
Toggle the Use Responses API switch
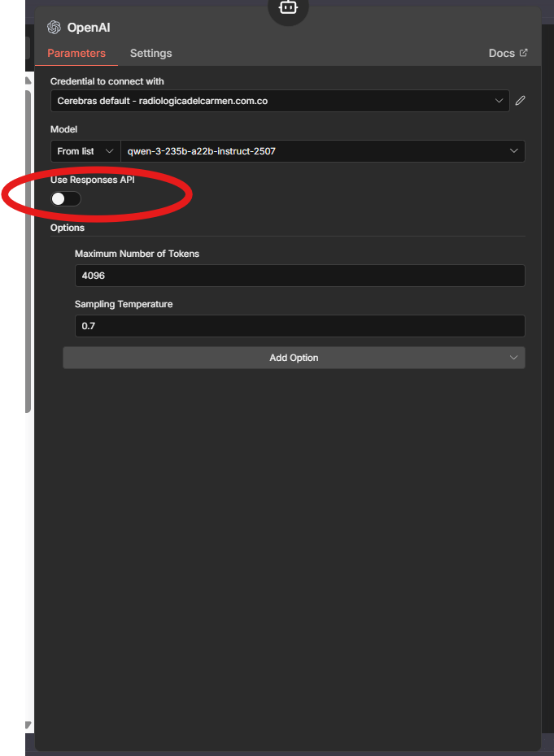pos(66,198)
